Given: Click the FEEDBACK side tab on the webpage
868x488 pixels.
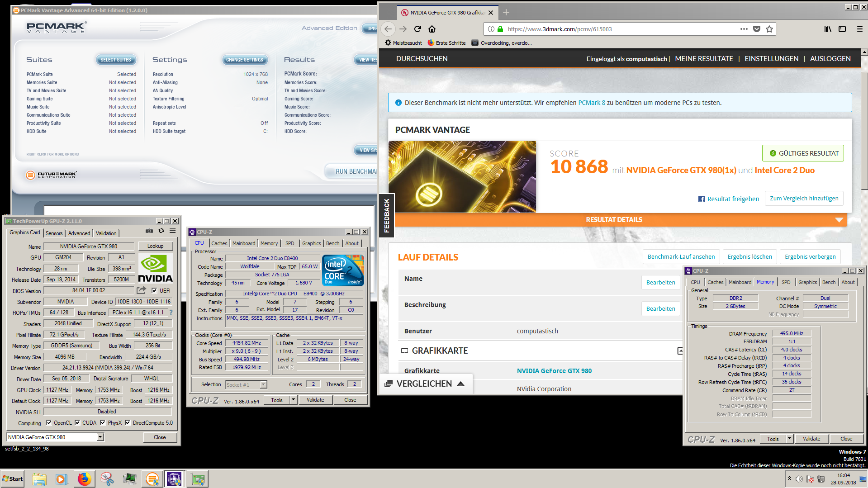Looking at the screenshot, I should 387,215.
